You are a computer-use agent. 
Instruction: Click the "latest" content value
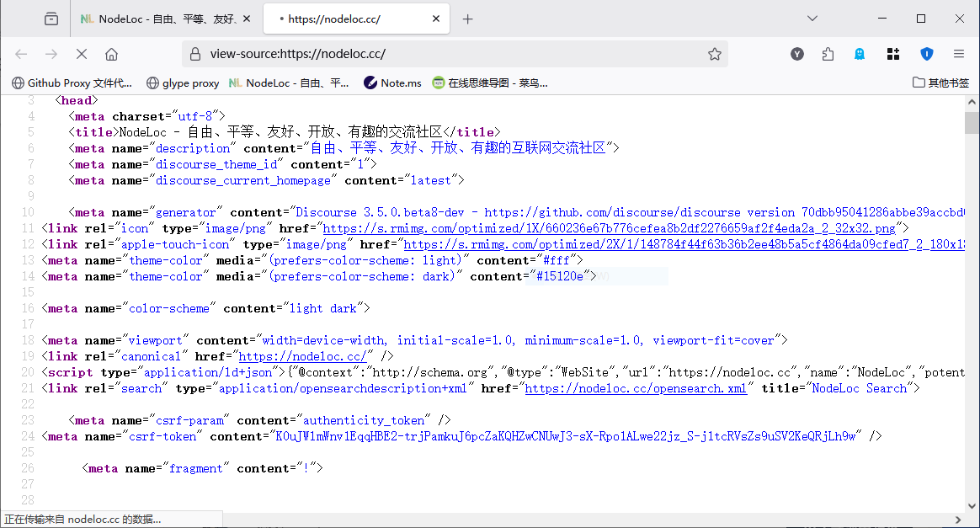click(x=430, y=180)
